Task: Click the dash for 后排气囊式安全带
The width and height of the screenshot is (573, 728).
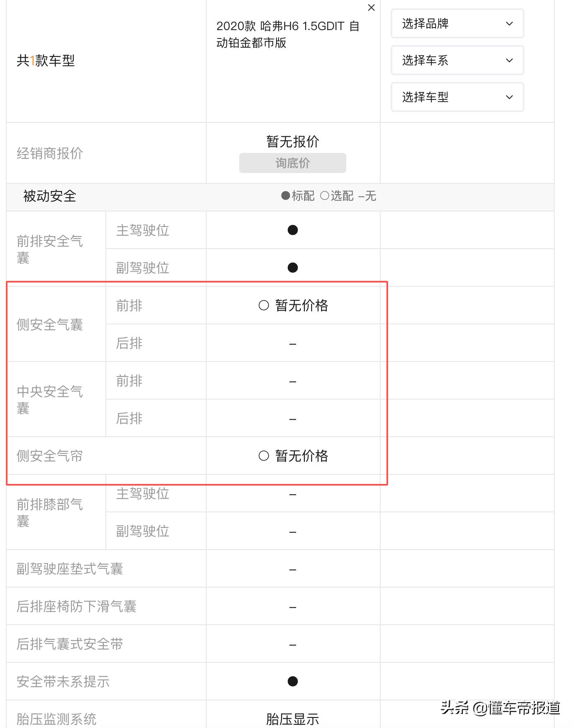Action: coord(293,644)
